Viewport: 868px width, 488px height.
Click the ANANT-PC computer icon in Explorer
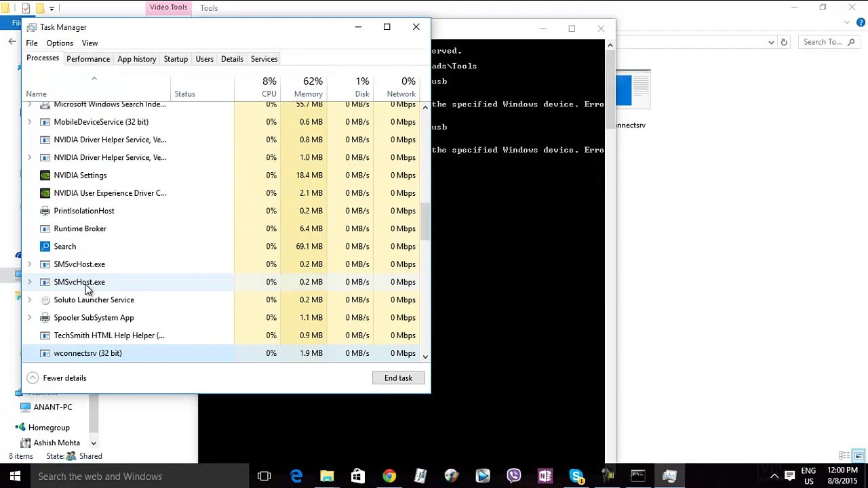pyautogui.click(x=25, y=407)
